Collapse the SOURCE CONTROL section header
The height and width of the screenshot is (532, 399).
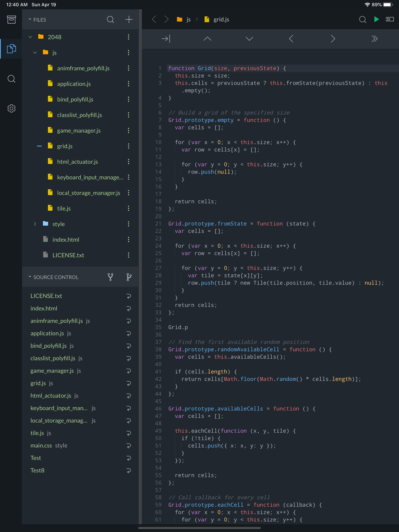[x=53, y=277]
